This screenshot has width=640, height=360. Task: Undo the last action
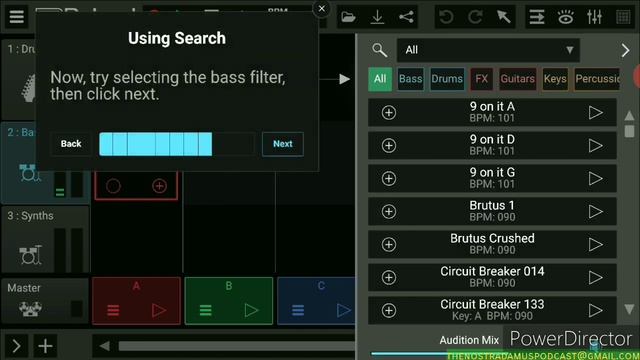pos(446,17)
